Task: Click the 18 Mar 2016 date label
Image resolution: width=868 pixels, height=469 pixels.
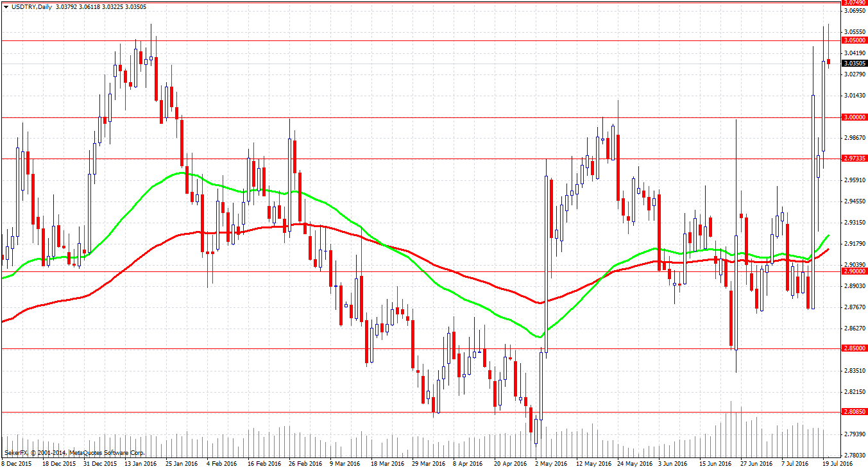Action: pos(388,463)
